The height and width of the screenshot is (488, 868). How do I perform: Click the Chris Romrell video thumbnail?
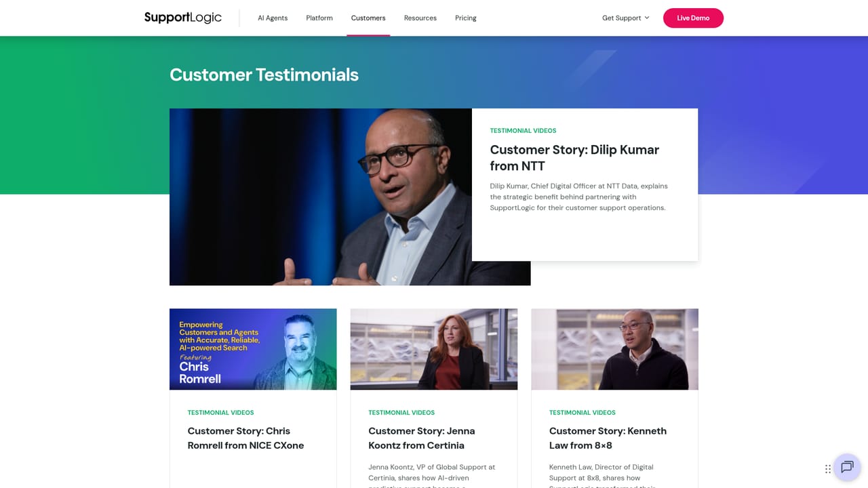[x=253, y=349]
